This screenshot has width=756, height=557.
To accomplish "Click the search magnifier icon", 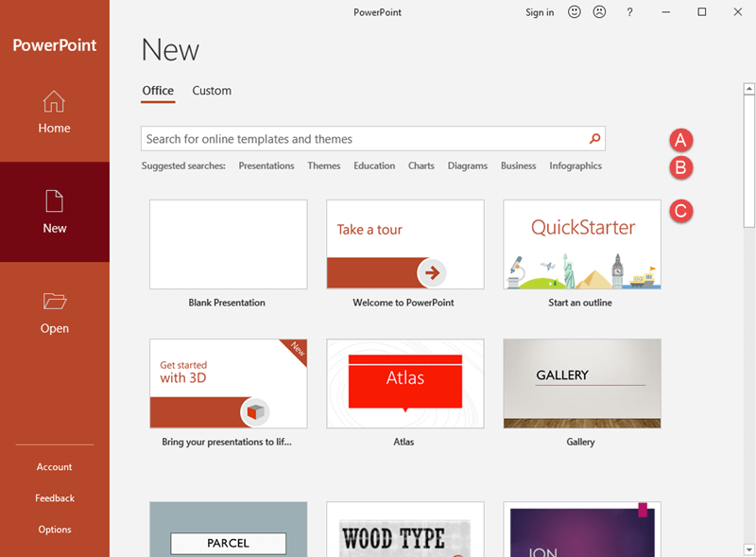I will tap(595, 138).
